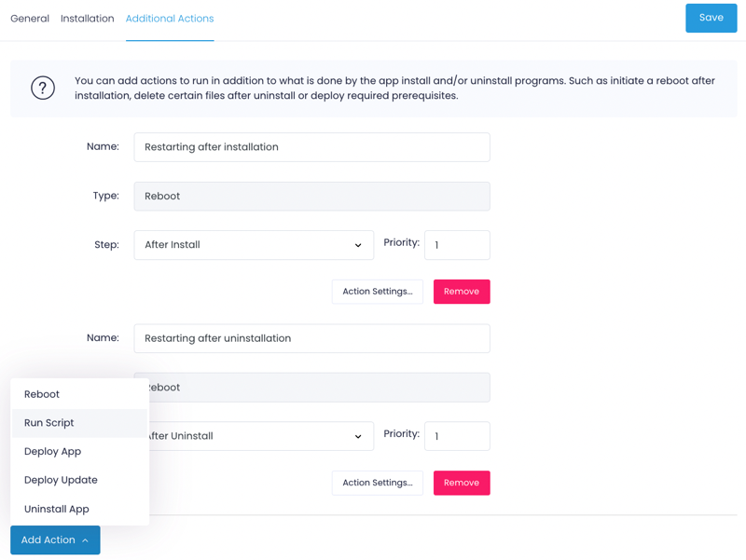The image size is (746, 560).
Task: Remove the 'Restarting after uninstallation' action
Action: pyautogui.click(x=461, y=483)
